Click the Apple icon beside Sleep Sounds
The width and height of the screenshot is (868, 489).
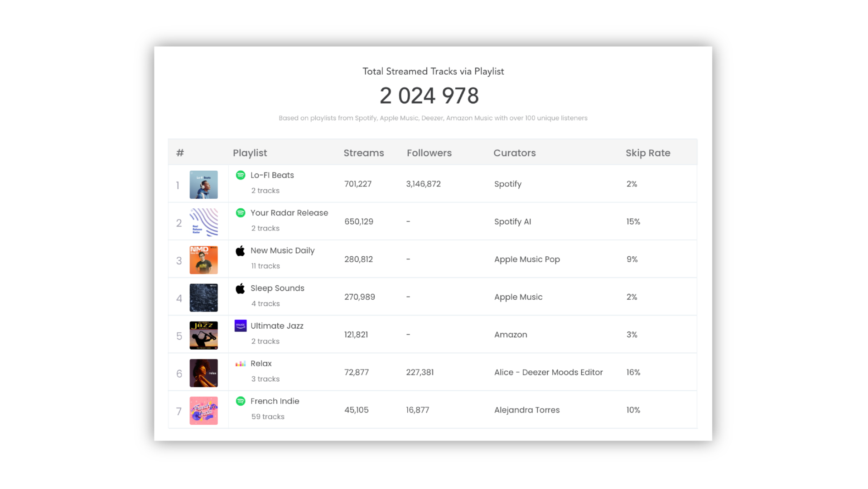[x=241, y=288]
